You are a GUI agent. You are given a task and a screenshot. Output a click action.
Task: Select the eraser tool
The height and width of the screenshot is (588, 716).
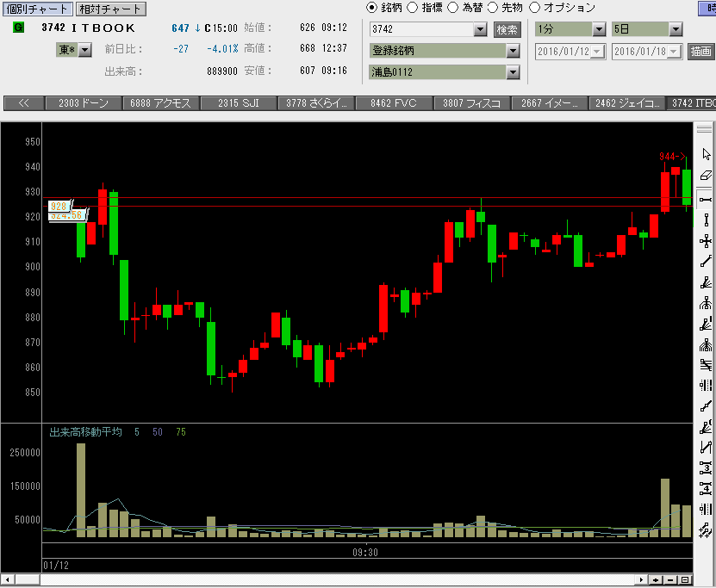(x=706, y=175)
